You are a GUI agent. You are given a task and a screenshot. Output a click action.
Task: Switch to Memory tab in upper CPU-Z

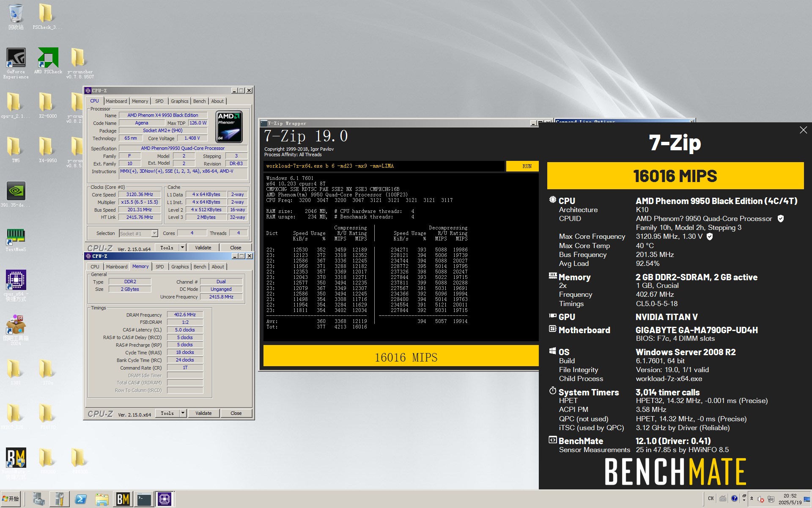[x=140, y=101]
